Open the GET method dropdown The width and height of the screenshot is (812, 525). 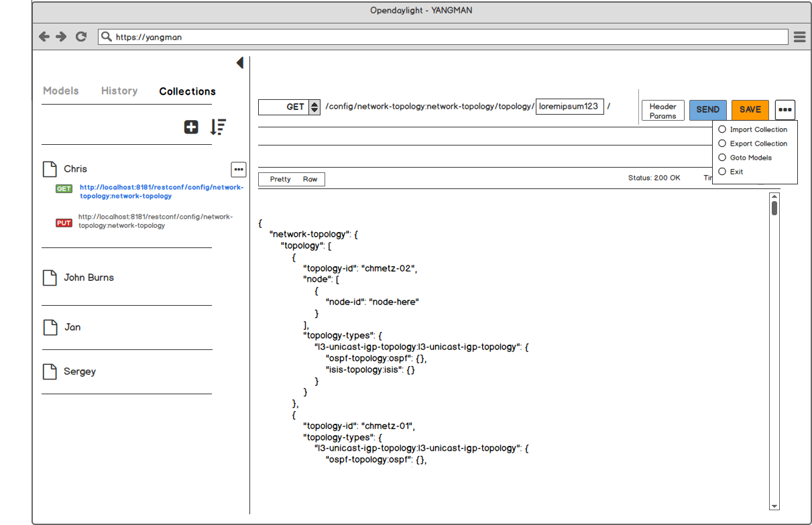click(289, 107)
